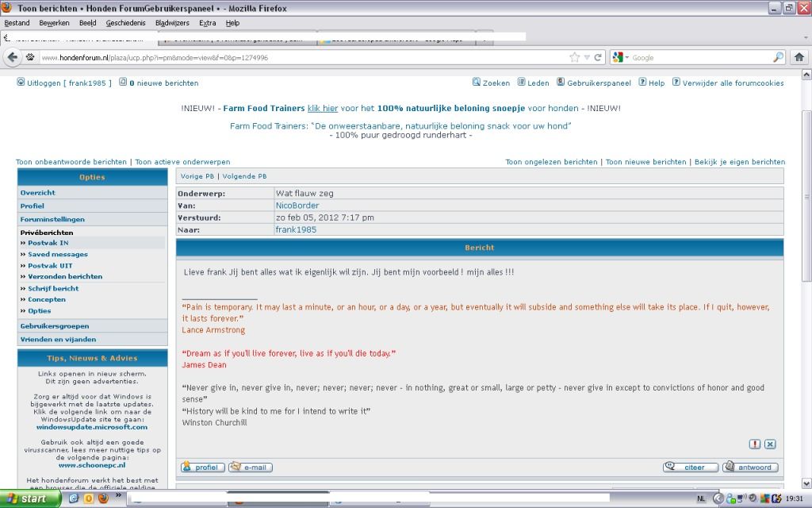The height and width of the screenshot is (508, 812).
Task: Delete message with the X icon
Action: tap(770, 444)
